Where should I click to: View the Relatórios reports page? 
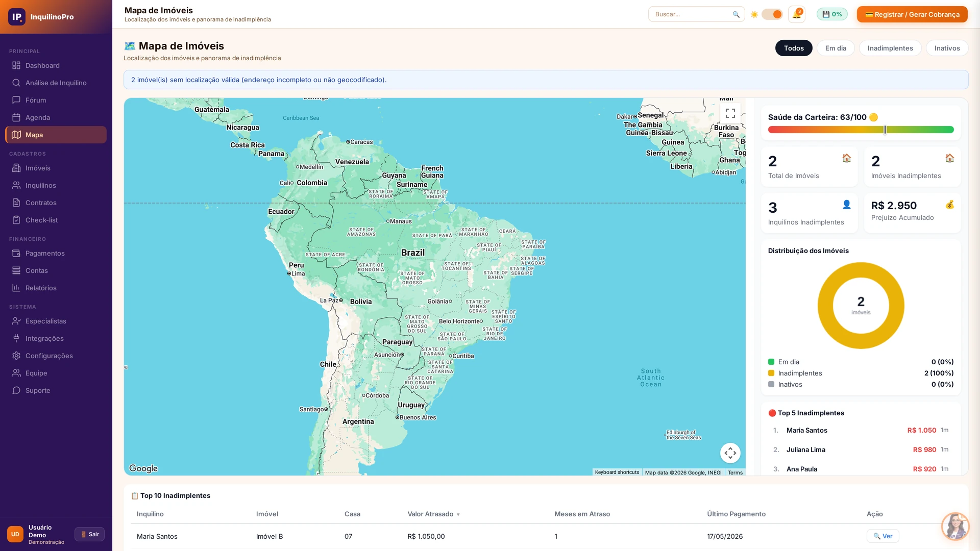coord(56,288)
